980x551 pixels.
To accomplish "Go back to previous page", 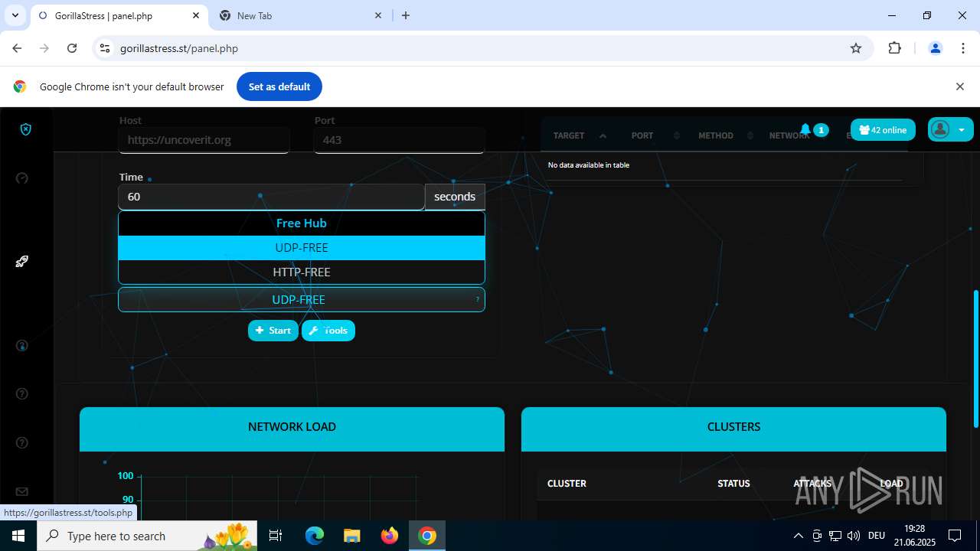I will (17, 48).
